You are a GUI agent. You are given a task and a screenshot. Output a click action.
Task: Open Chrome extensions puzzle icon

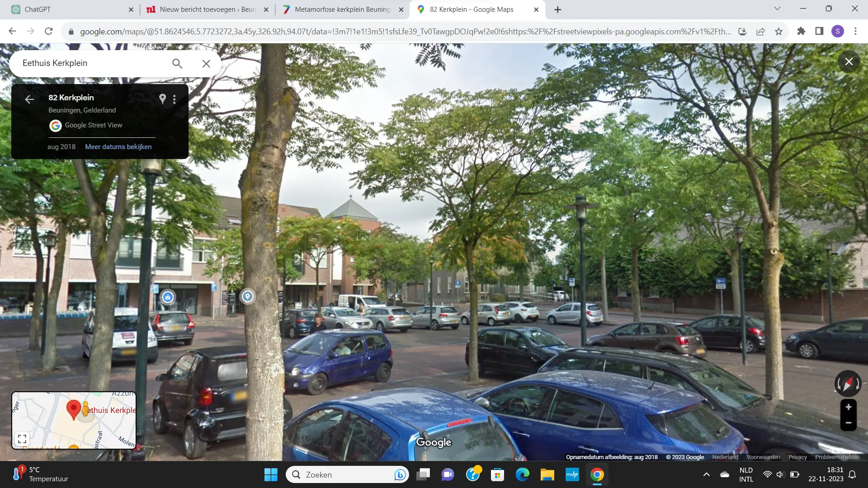point(801,31)
